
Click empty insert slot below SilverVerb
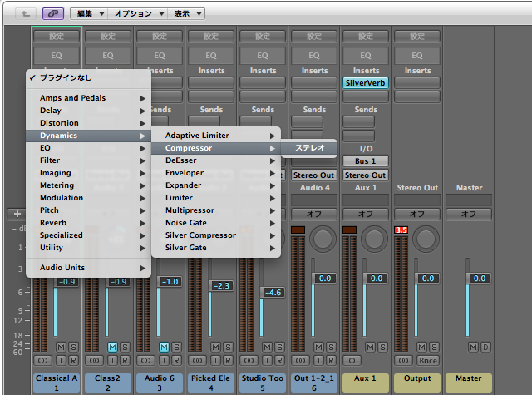point(366,96)
